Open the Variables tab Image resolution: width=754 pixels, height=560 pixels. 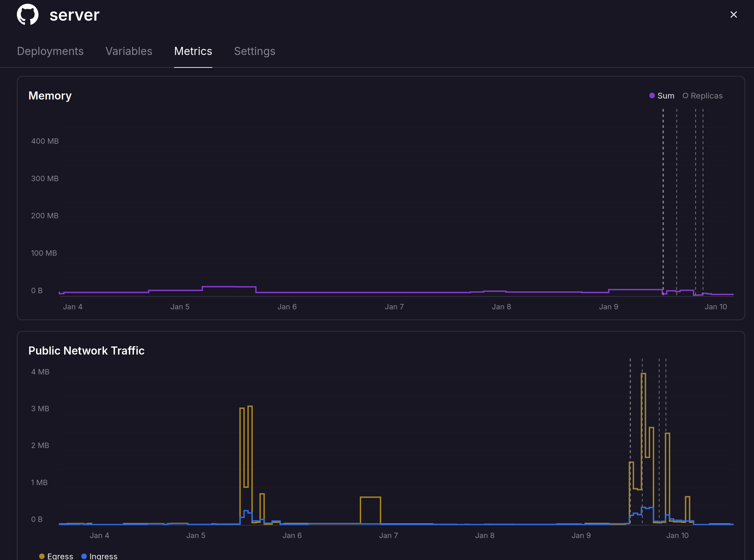tap(129, 51)
